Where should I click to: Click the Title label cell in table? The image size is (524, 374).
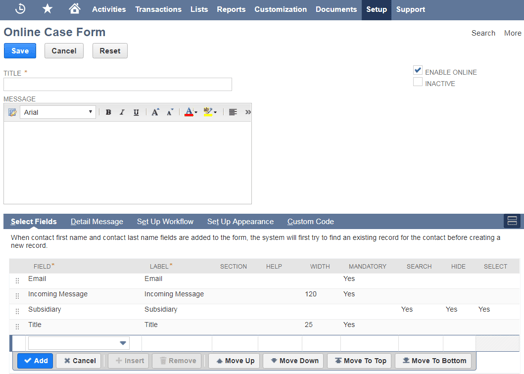151,325
